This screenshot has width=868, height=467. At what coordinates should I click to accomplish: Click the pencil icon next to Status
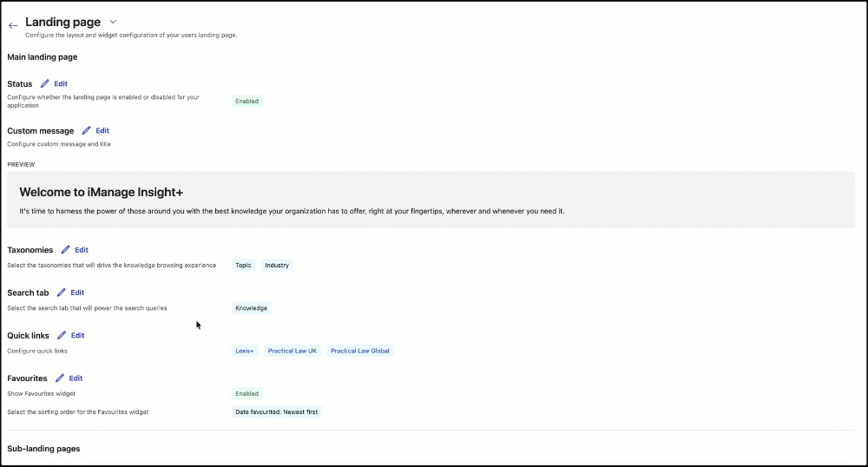(45, 83)
